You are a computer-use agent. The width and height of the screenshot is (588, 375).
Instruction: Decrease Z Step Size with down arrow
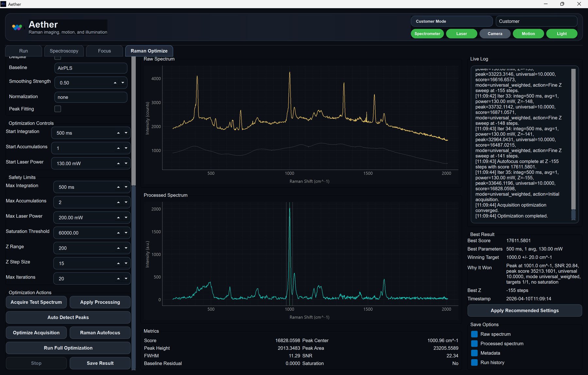point(126,263)
